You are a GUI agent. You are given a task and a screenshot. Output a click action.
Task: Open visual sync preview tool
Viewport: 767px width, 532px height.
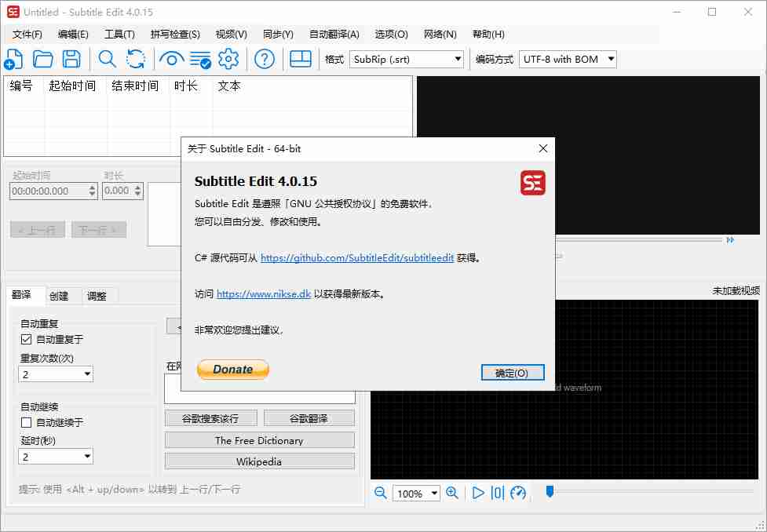[x=172, y=59]
